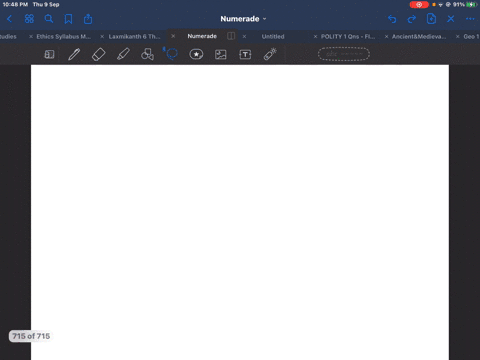Close the Numerade tab

[x=173, y=36]
